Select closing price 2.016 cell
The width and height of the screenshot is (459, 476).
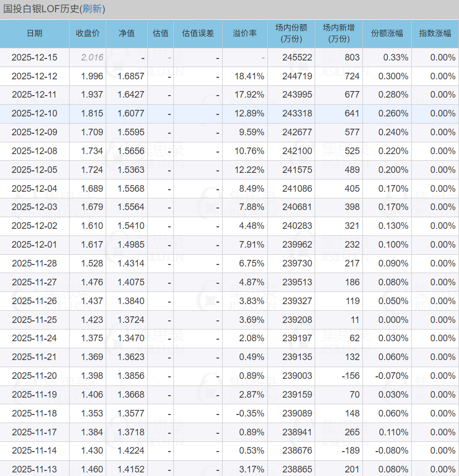coord(92,57)
